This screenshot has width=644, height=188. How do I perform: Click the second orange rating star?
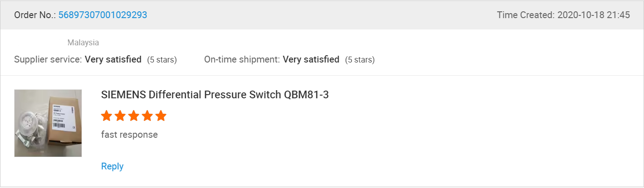pyautogui.click(x=120, y=116)
